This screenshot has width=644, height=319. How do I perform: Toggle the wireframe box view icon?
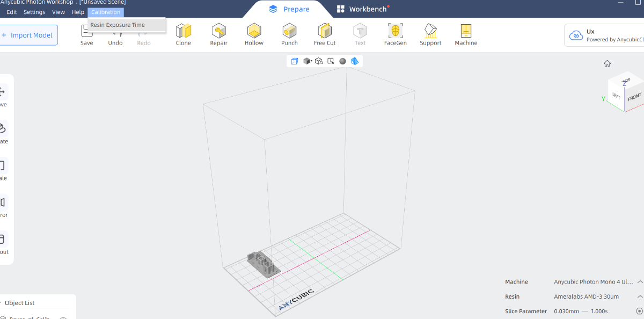[295, 61]
